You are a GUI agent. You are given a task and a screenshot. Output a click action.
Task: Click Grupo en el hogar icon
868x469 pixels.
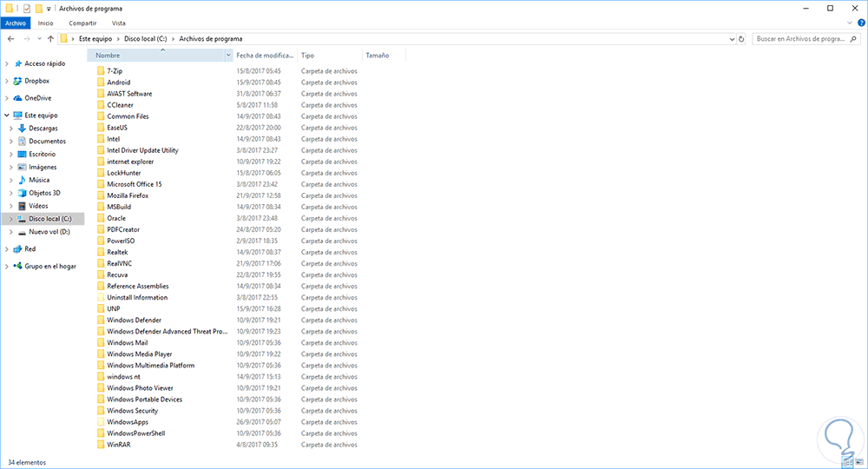point(17,267)
